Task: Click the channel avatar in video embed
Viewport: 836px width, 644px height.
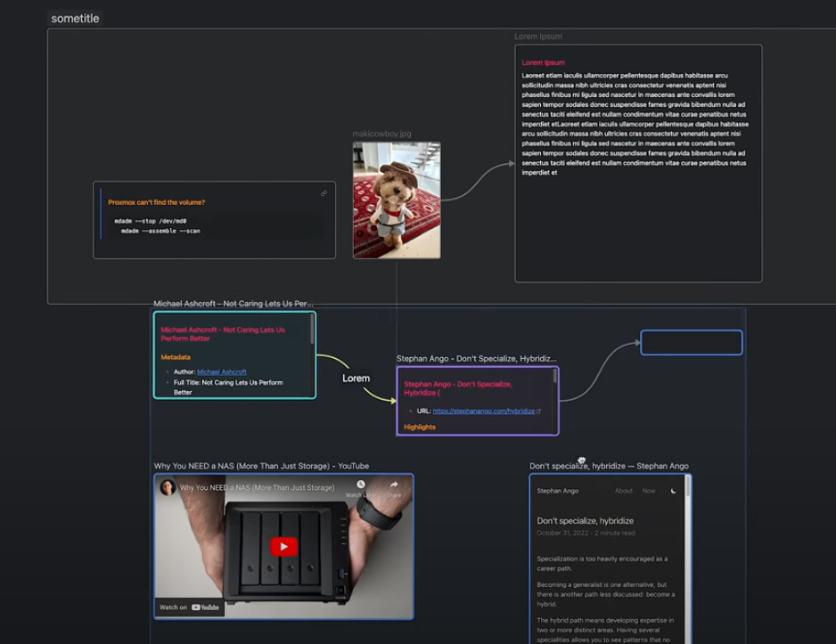Action: click(x=168, y=487)
